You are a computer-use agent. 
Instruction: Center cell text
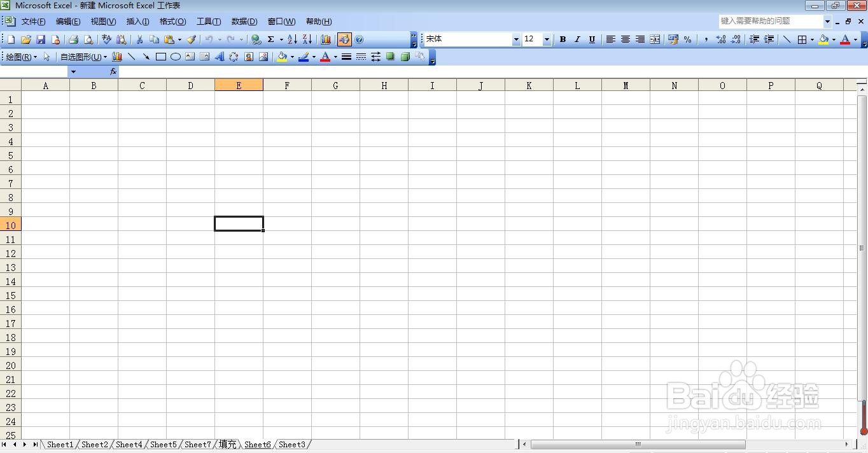tap(625, 39)
